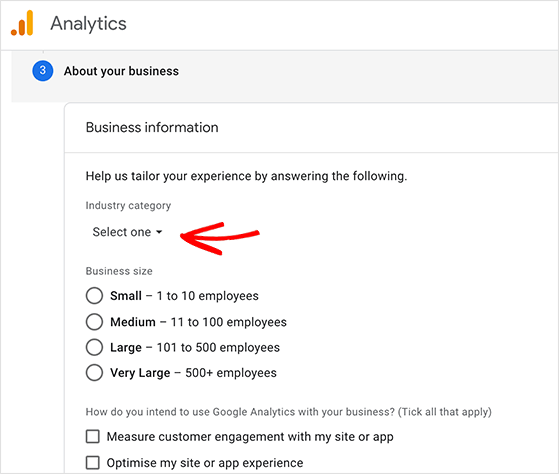Click the Optimise my site label text

point(205,463)
